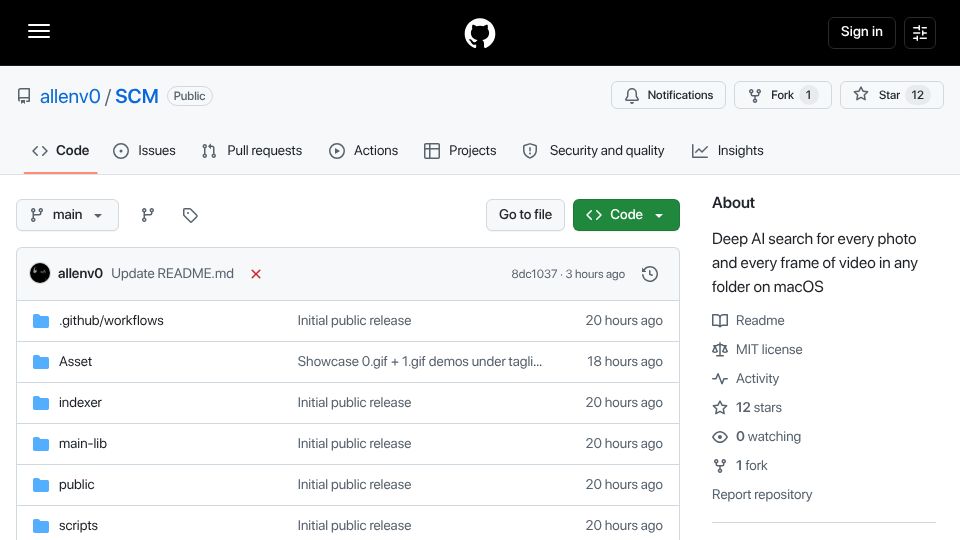Viewport: 960px width, 540px height.
Task: Open allenv0 author link in commit row
Action: tap(80, 274)
